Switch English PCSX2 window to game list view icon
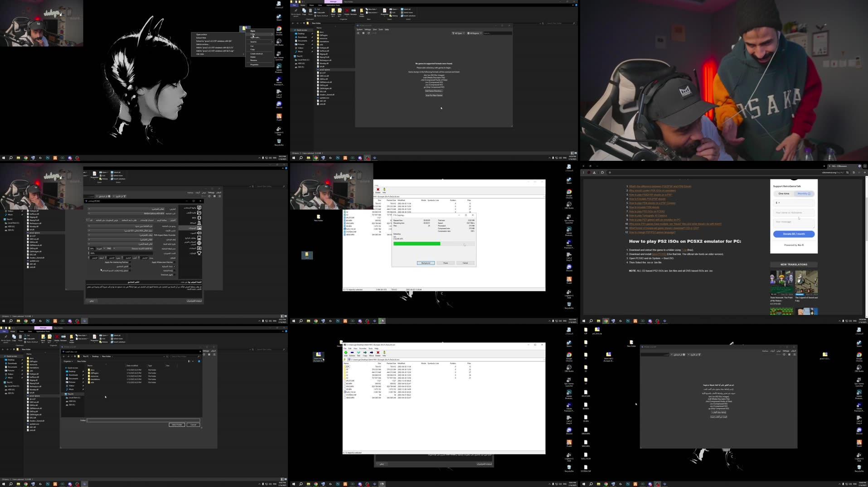Screen dimensions: 868x487 [x=358, y=33]
